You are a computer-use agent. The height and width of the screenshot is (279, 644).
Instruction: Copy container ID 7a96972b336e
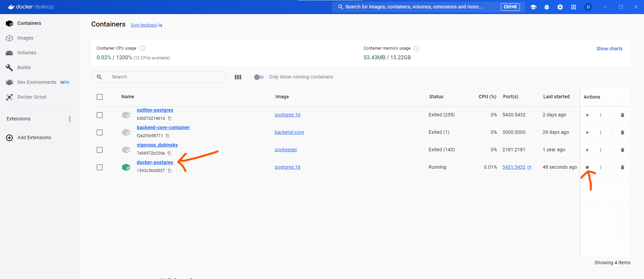(x=169, y=153)
